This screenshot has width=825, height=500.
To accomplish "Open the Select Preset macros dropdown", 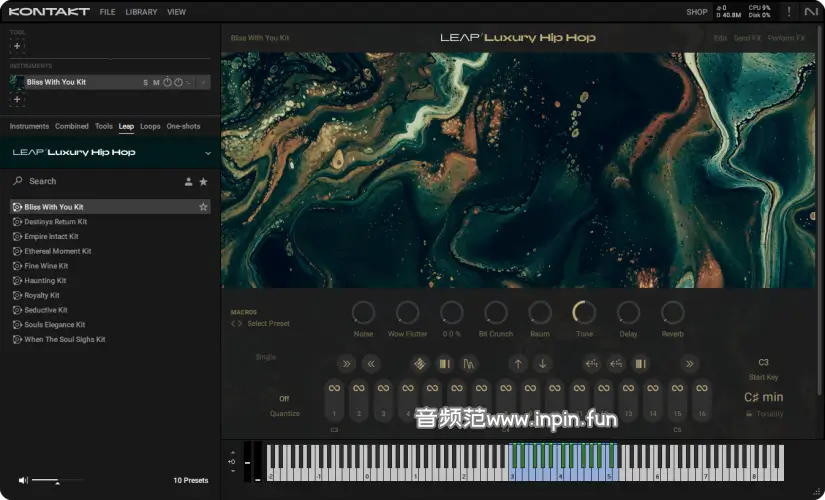I will (268, 323).
